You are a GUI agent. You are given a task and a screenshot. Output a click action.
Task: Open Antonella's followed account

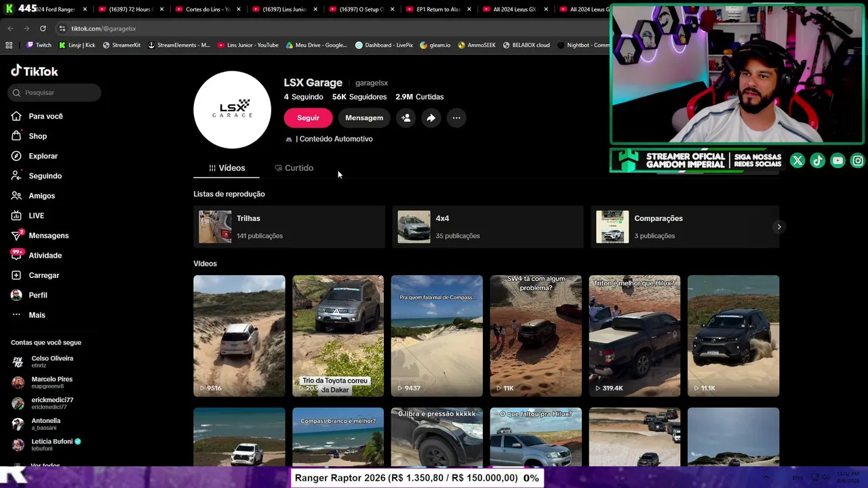point(36,424)
